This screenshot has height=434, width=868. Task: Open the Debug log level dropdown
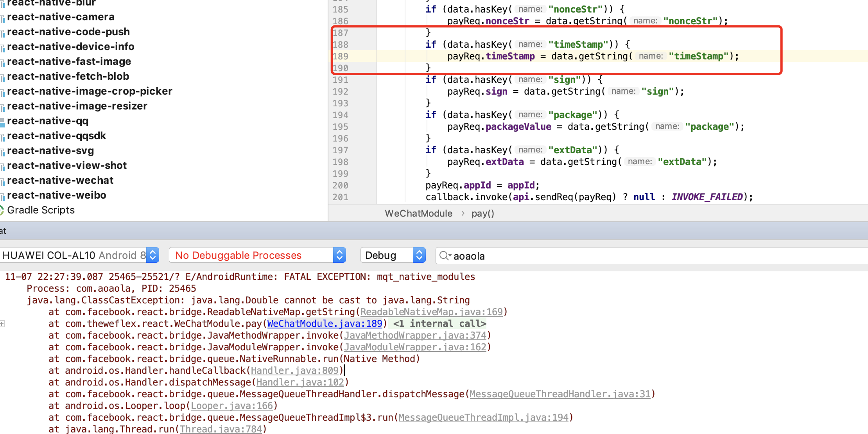click(x=419, y=255)
